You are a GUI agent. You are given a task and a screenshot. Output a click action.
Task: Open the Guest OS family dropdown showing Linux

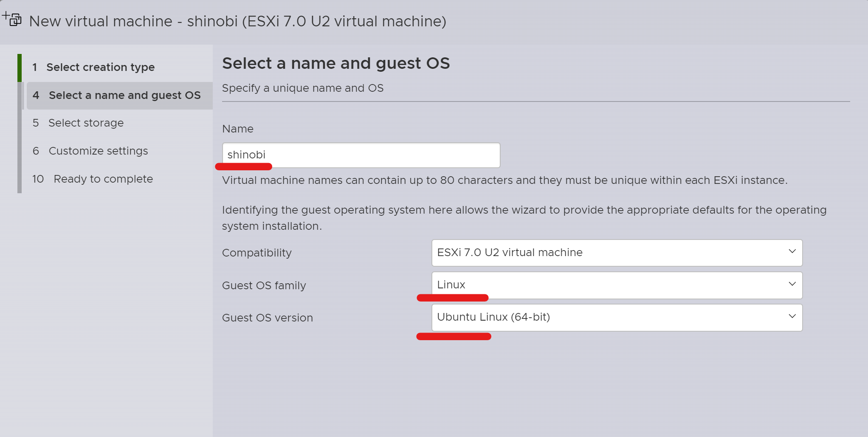pyautogui.click(x=617, y=285)
